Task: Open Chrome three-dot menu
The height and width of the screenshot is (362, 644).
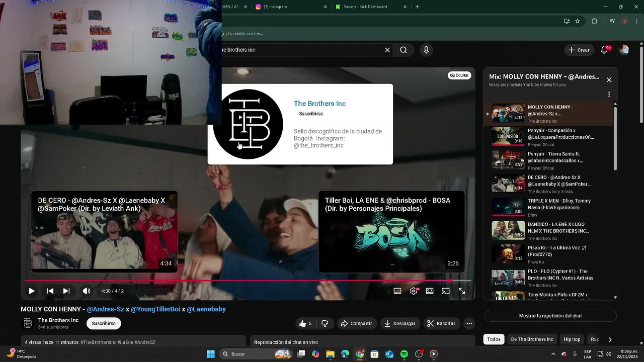Action: point(635,21)
